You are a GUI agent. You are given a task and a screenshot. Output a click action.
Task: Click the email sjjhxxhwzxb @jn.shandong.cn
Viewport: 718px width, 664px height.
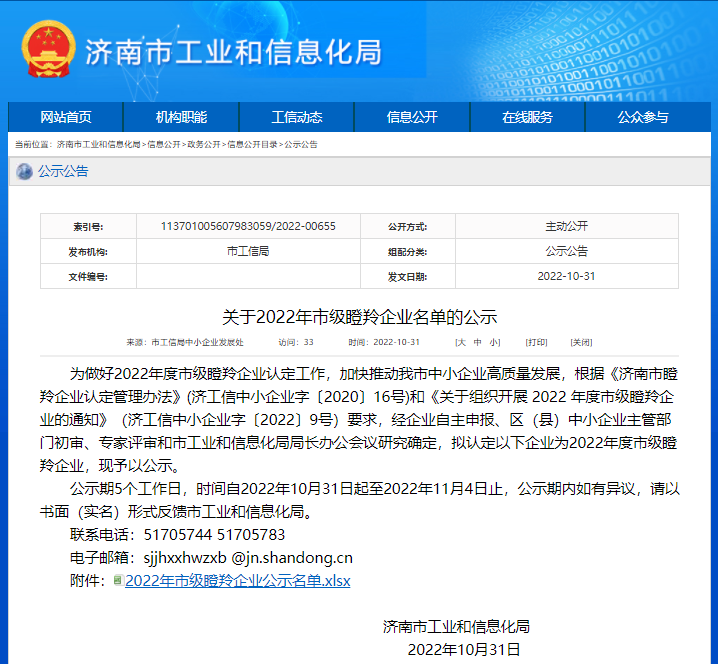click(x=248, y=558)
